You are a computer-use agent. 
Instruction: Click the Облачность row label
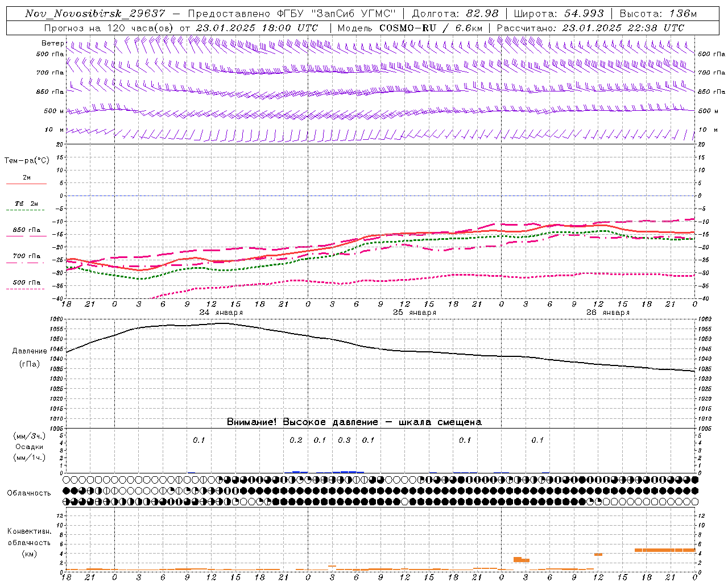pos(29,493)
